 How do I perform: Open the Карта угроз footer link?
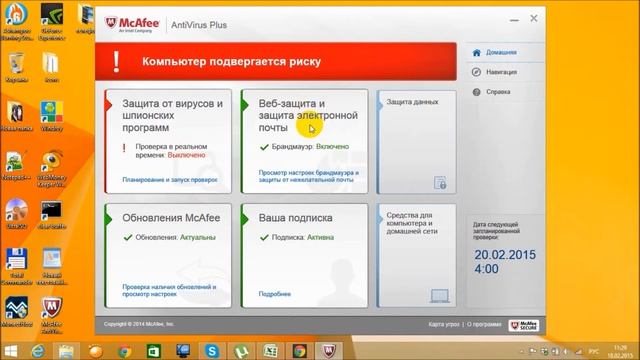pyautogui.click(x=444, y=324)
